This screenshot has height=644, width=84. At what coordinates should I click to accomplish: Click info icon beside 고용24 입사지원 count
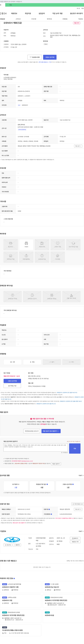[x=73, y=484]
